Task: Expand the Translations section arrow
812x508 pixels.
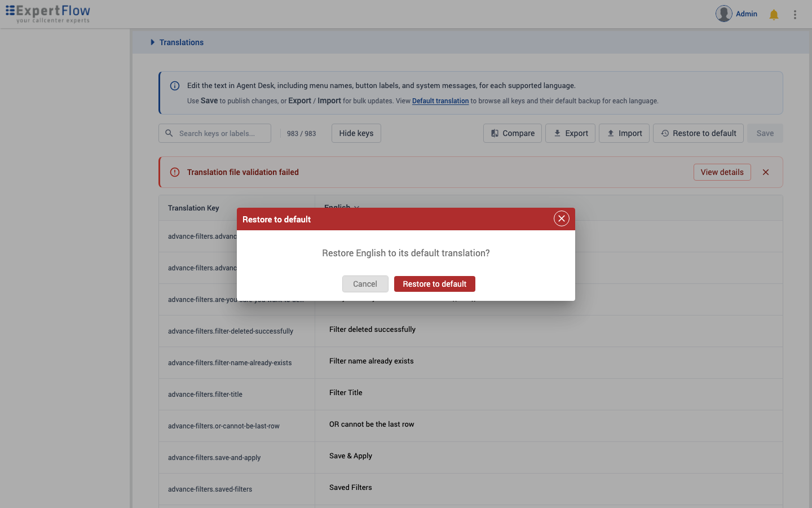Action: (x=152, y=42)
